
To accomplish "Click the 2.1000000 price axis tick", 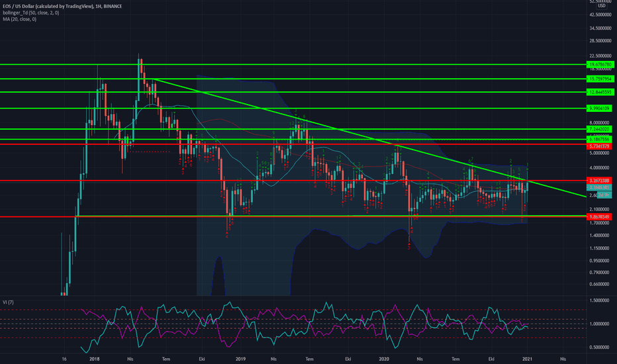I will point(600,209).
